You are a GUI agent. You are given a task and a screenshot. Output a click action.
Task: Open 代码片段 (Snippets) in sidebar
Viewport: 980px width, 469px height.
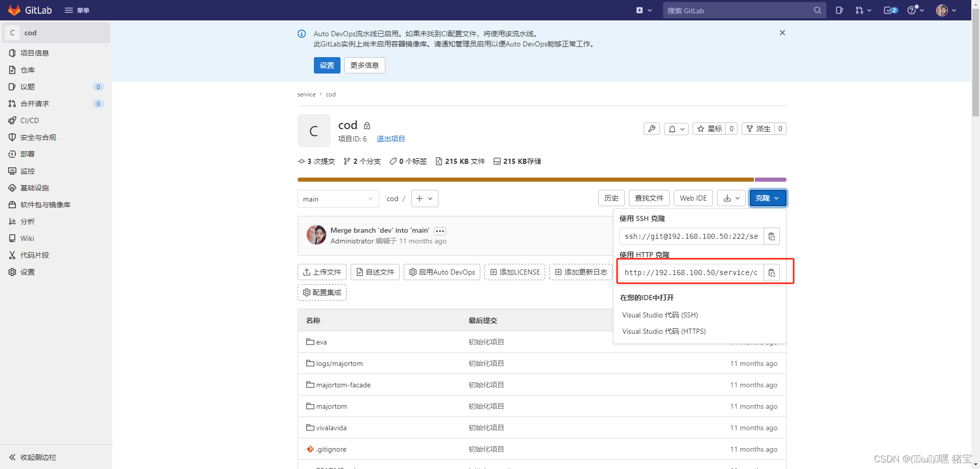click(34, 255)
